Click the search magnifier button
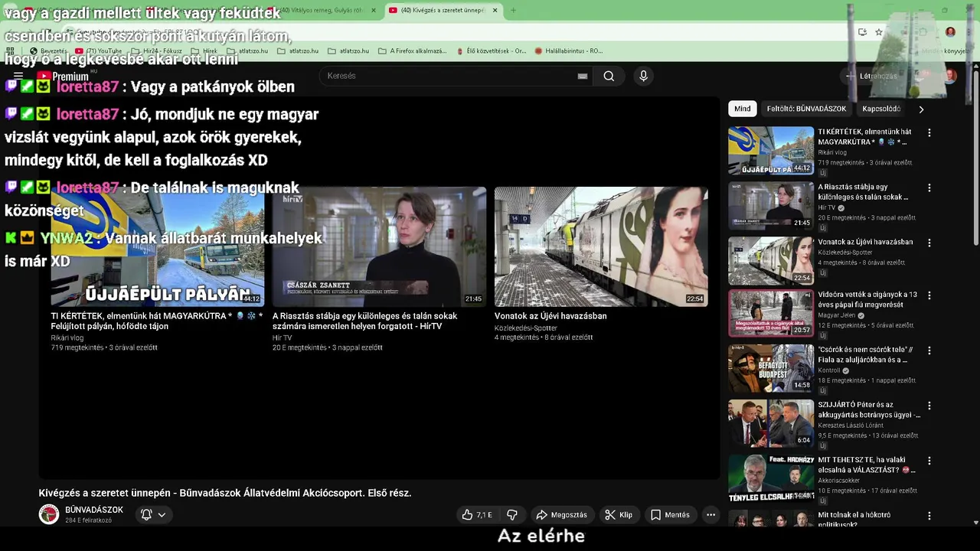Viewport: 980px width, 551px height. [609, 76]
